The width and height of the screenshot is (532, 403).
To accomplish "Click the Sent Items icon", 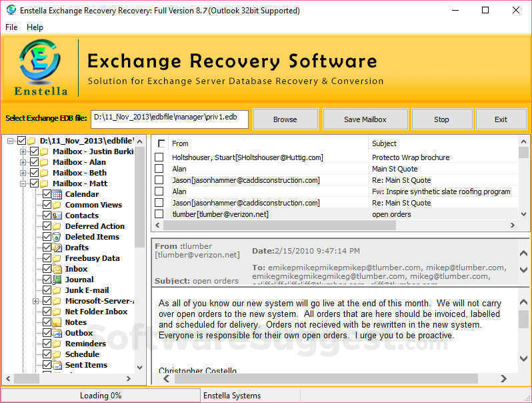I will coord(57,365).
